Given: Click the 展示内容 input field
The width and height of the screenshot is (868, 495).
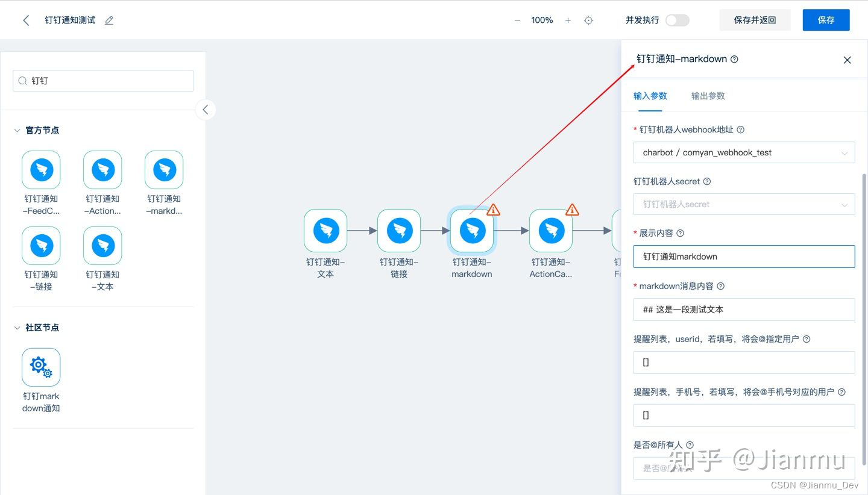Looking at the screenshot, I should (x=744, y=257).
